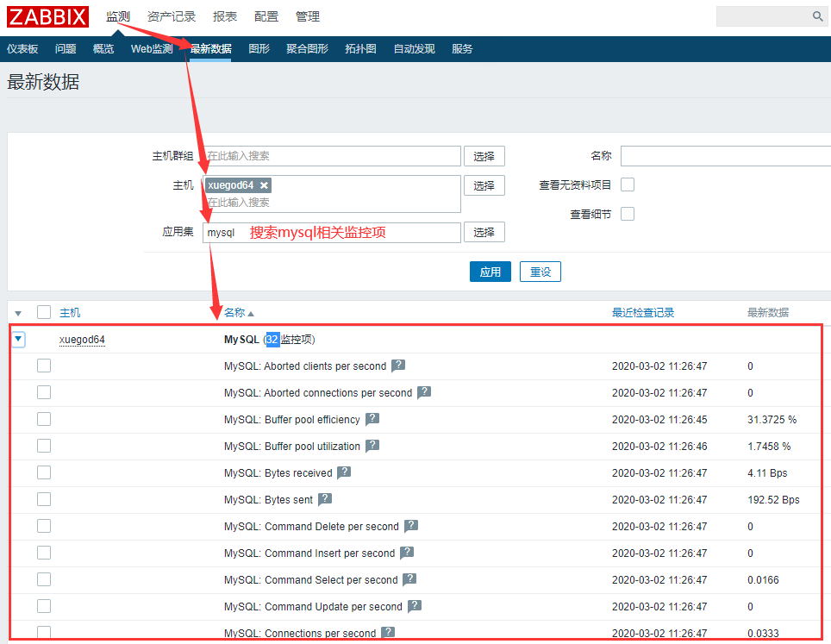831x644 pixels.
Task: Open help for Bytes sent
Action: tap(325, 499)
